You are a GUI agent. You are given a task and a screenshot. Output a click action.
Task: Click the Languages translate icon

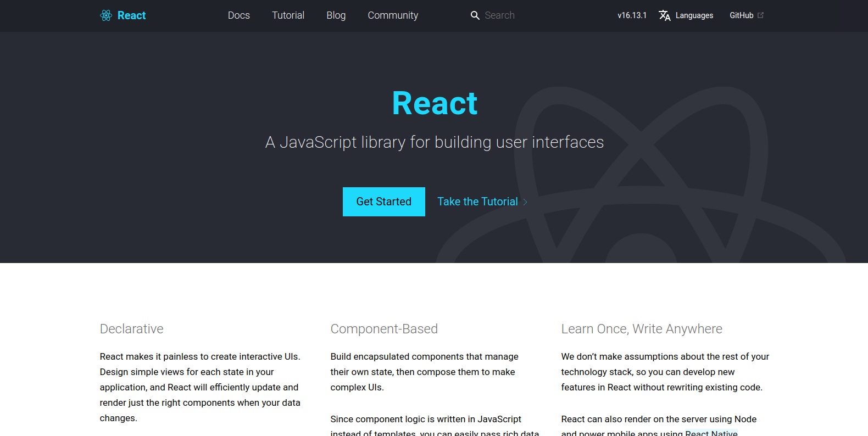(665, 15)
